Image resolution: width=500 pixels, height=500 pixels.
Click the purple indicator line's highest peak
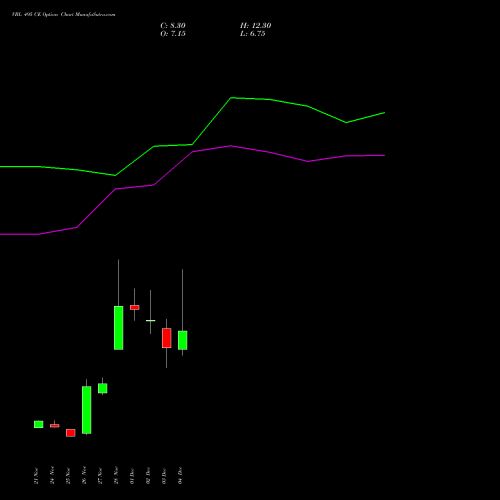point(231,146)
